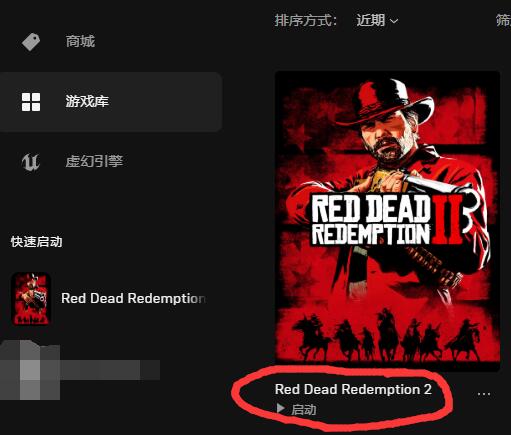Click the play triangle icon beside 启动
Image resolution: width=511 pixels, height=435 pixels.
280,409
